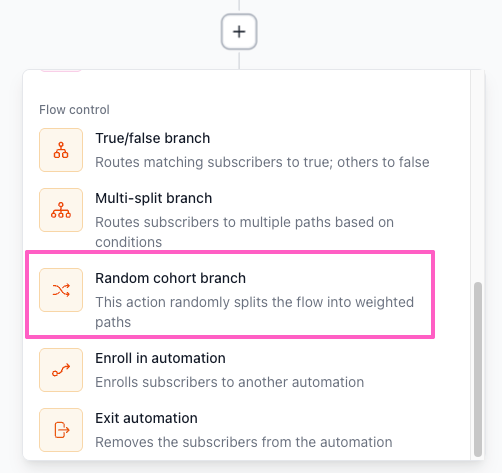Viewport: 502px width, 473px height.
Task: Click the empty scrollbar track above thumb
Action: point(478,176)
